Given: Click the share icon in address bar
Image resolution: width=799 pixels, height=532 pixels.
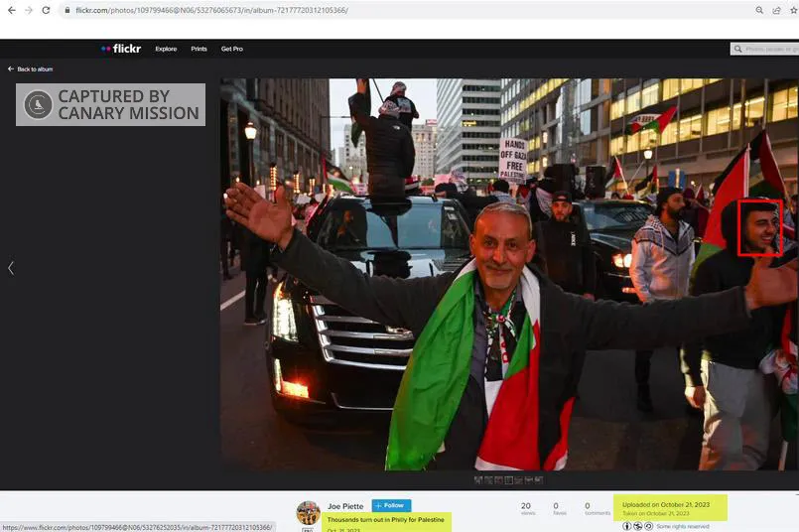Looking at the screenshot, I should (x=776, y=10).
